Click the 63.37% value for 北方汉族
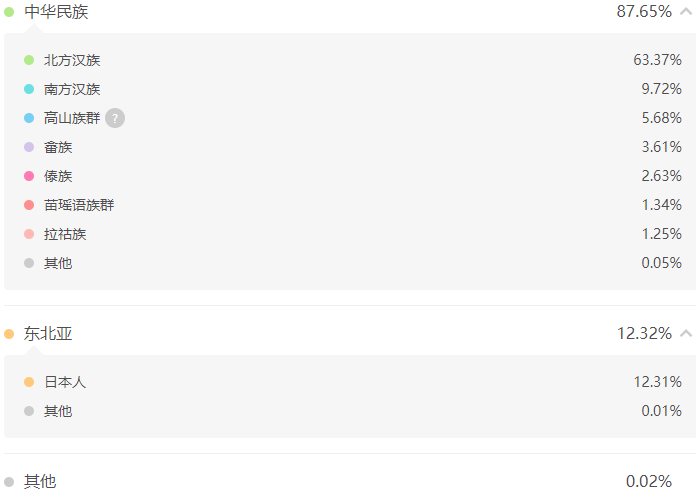Viewport: 696px width, 498px height. 657,59
